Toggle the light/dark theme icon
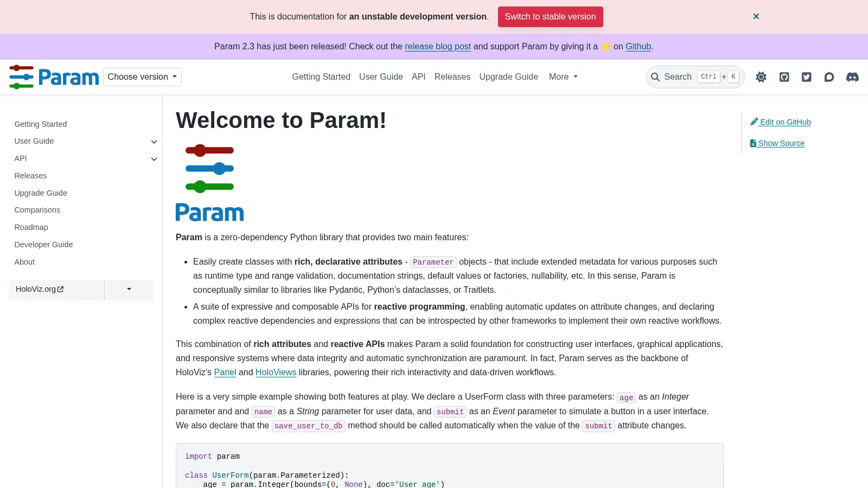The height and width of the screenshot is (488, 868). pyautogui.click(x=761, y=77)
